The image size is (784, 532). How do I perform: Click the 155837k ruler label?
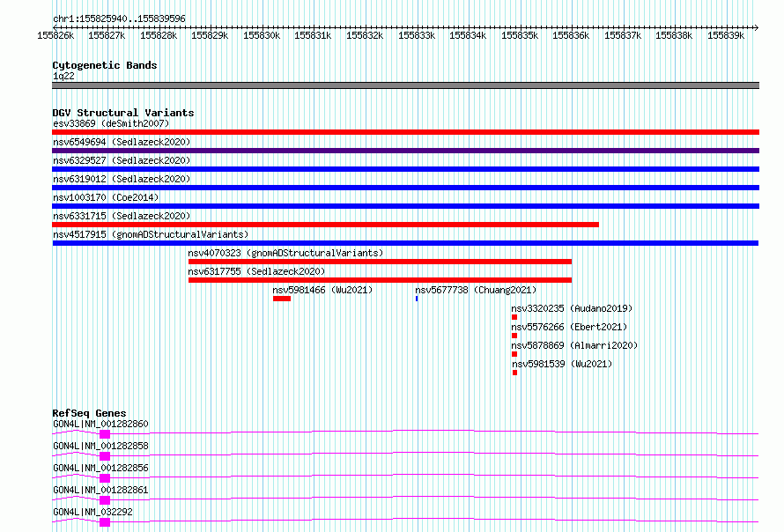[623, 35]
